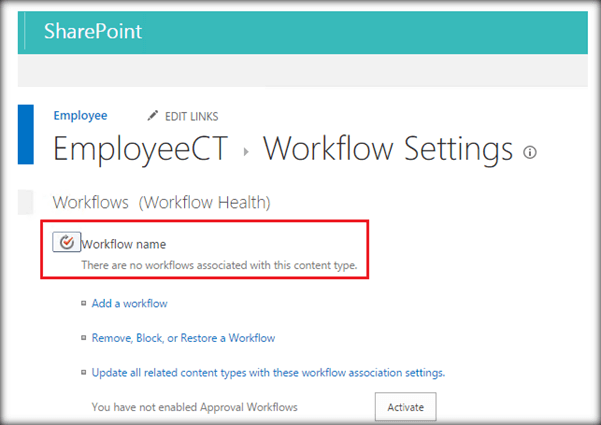The image size is (601, 425).
Task: Click the bullet beside Update all related content types
Action: (x=83, y=373)
